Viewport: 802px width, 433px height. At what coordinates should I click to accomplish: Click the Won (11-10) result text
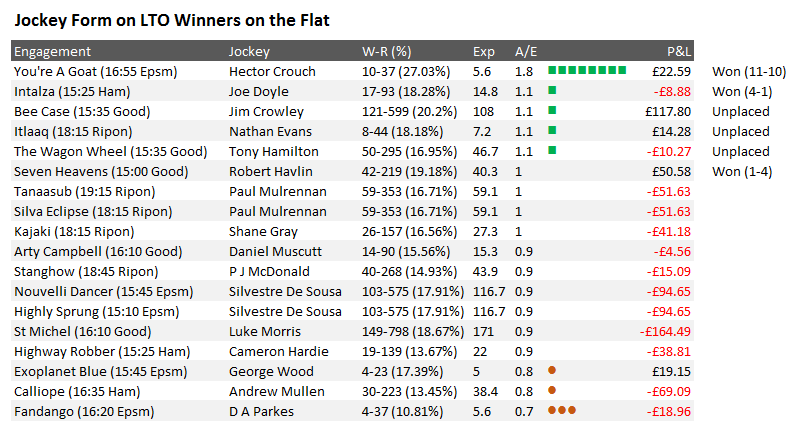(x=749, y=72)
